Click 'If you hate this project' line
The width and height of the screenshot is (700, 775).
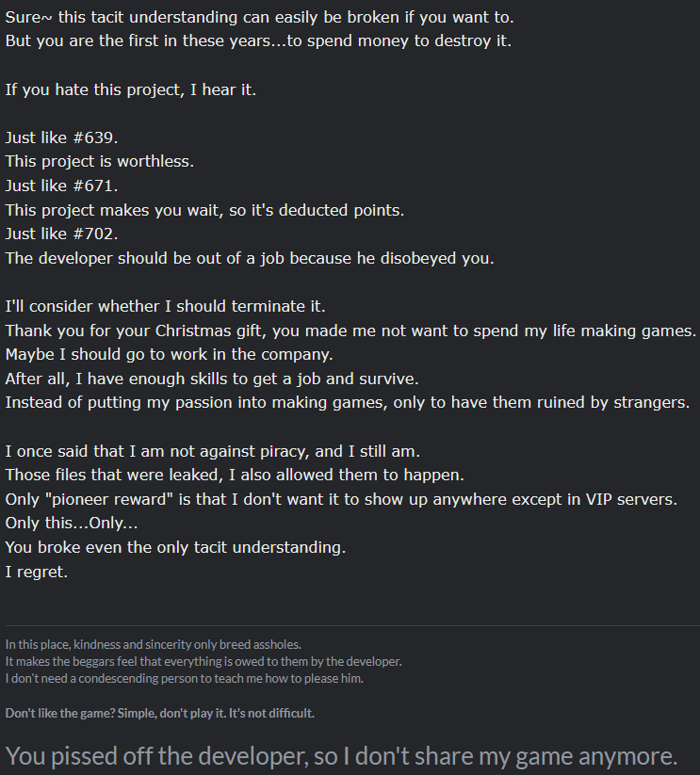pos(131,90)
